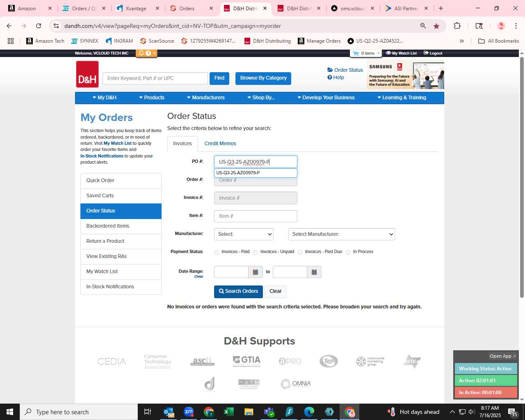
Task: Expand the My D&H menu
Action: pyautogui.click(x=105, y=98)
